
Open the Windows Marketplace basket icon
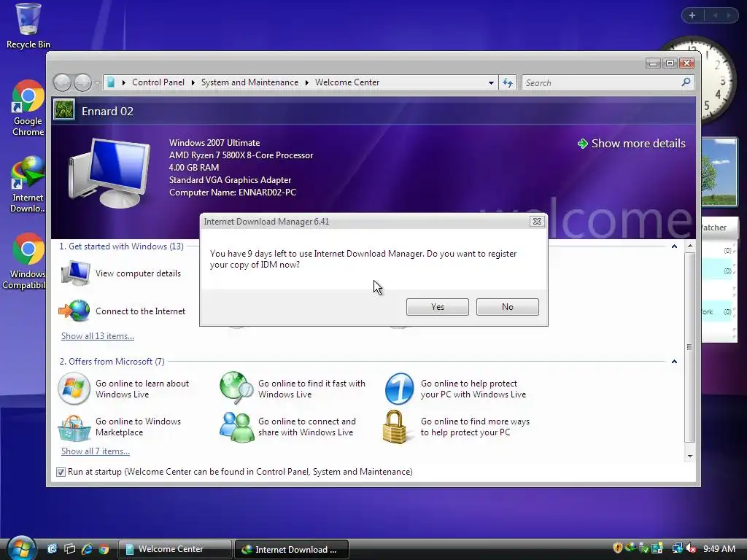[74, 427]
